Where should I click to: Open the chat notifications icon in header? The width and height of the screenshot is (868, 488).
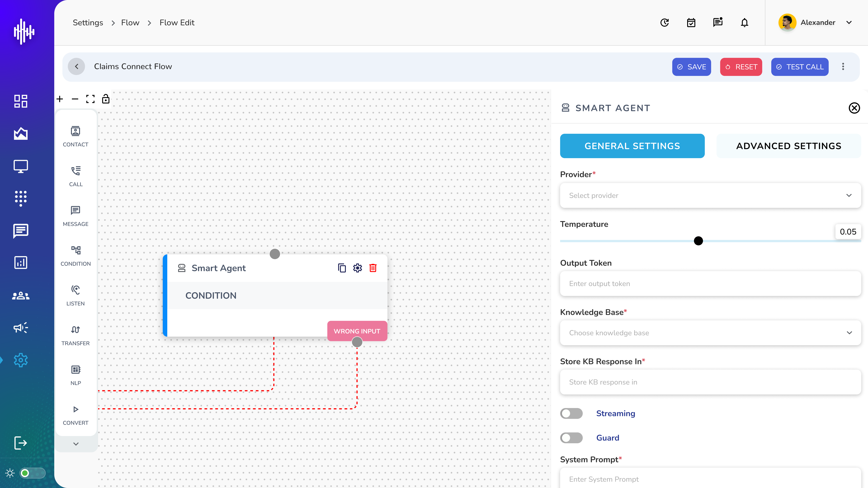coord(718,22)
